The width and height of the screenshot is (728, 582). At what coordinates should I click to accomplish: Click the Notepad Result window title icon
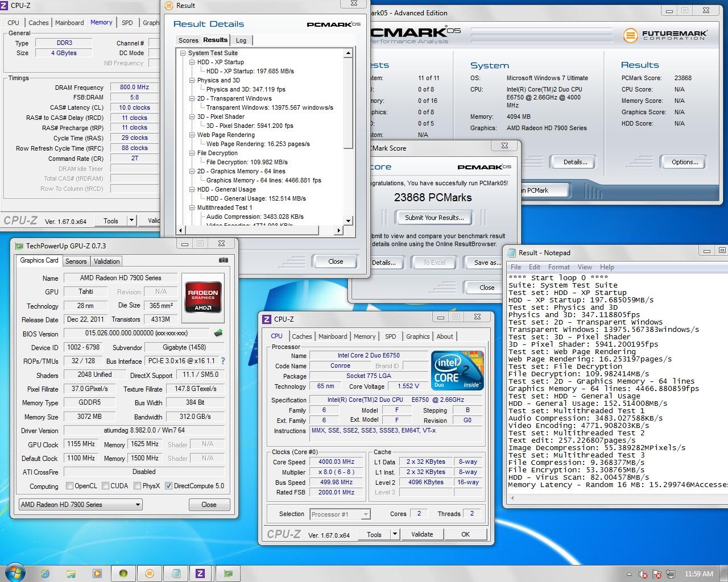pos(511,252)
